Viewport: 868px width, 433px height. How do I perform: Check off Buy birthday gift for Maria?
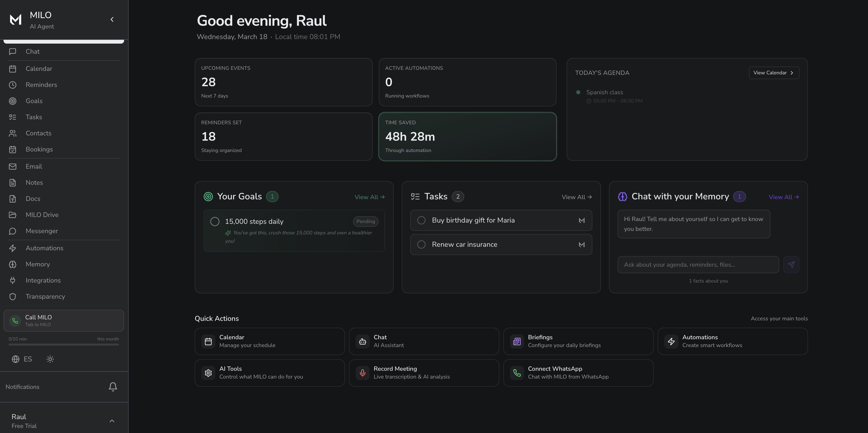(x=421, y=220)
